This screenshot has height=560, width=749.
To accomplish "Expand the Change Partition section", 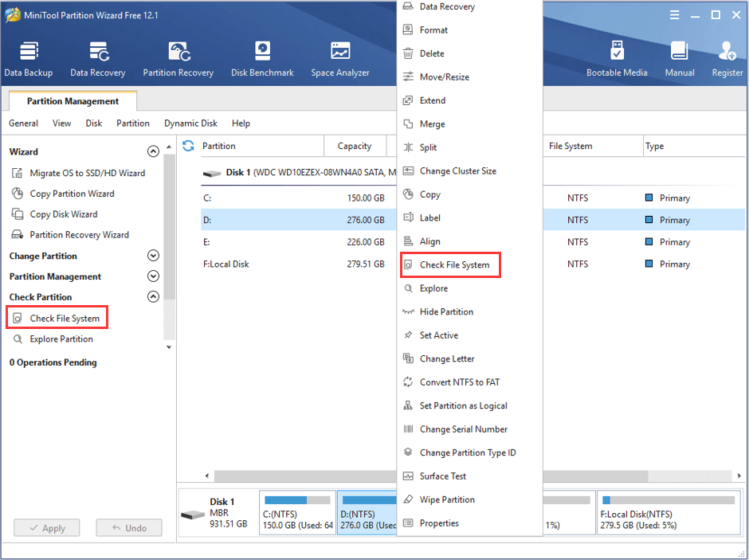I will [x=154, y=256].
